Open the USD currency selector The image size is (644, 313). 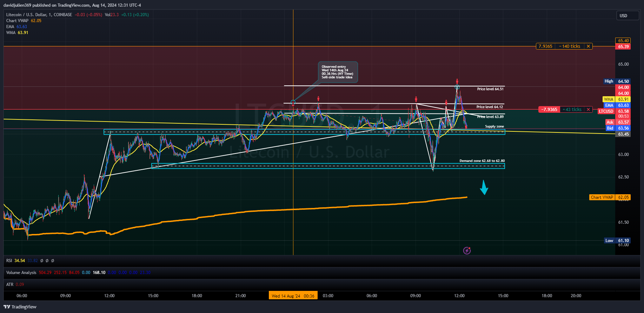(628, 15)
